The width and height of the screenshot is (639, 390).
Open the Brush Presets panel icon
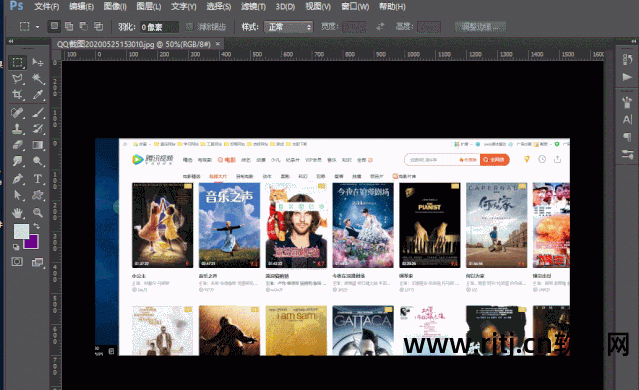click(628, 102)
